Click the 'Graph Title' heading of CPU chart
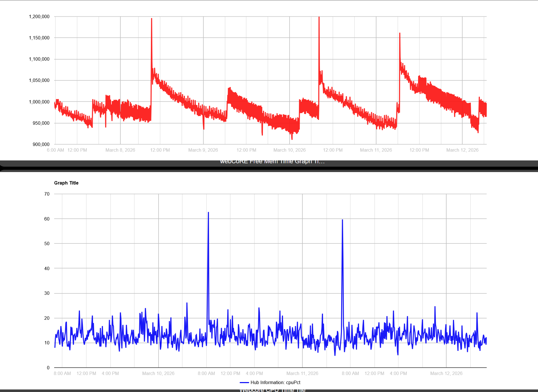Screen dimensions: 538x392 [66, 183]
